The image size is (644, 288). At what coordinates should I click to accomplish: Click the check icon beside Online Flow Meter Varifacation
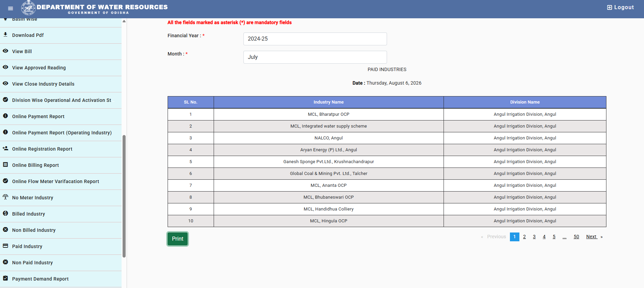click(x=5, y=181)
